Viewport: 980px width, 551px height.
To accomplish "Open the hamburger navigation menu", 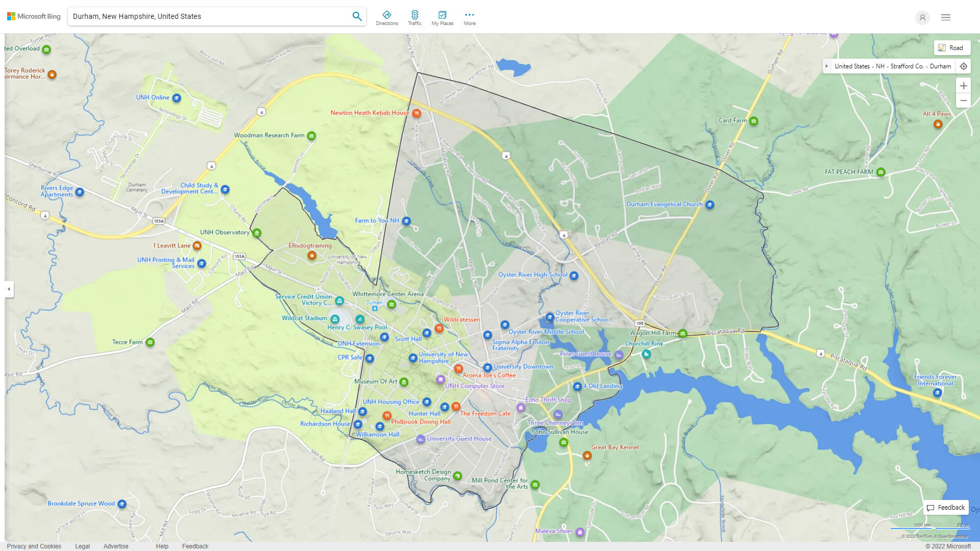I will 945,17.
